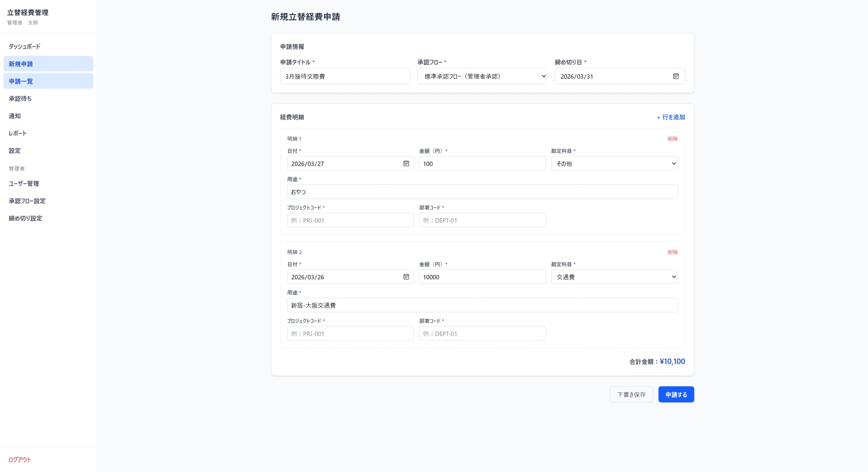Navigate to レポート page
868x472 pixels.
[x=18, y=133]
